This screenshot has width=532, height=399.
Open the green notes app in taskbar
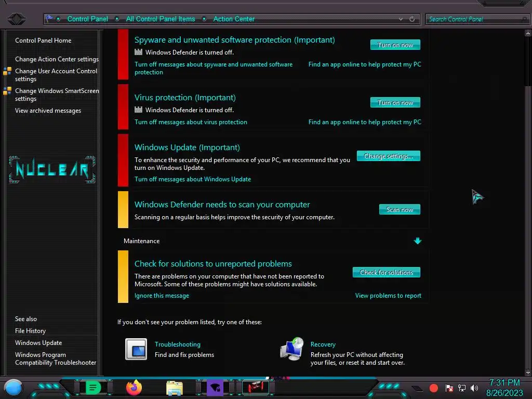(94, 388)
